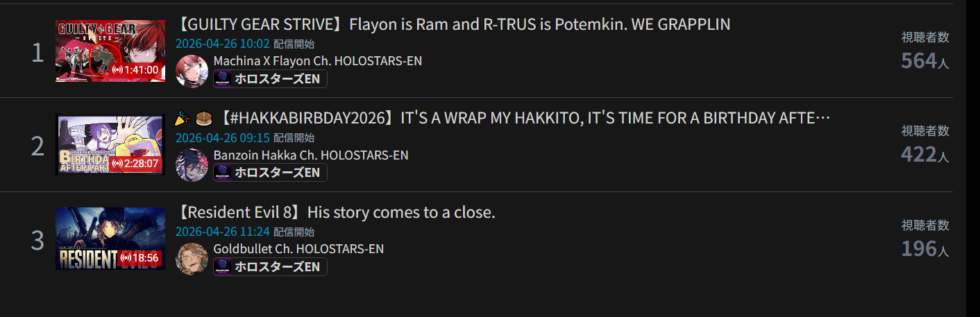Open the #HAKKABIRTHDAY2026 stream title
This screenshot has height=317, width=980.
tap(502, 118)
